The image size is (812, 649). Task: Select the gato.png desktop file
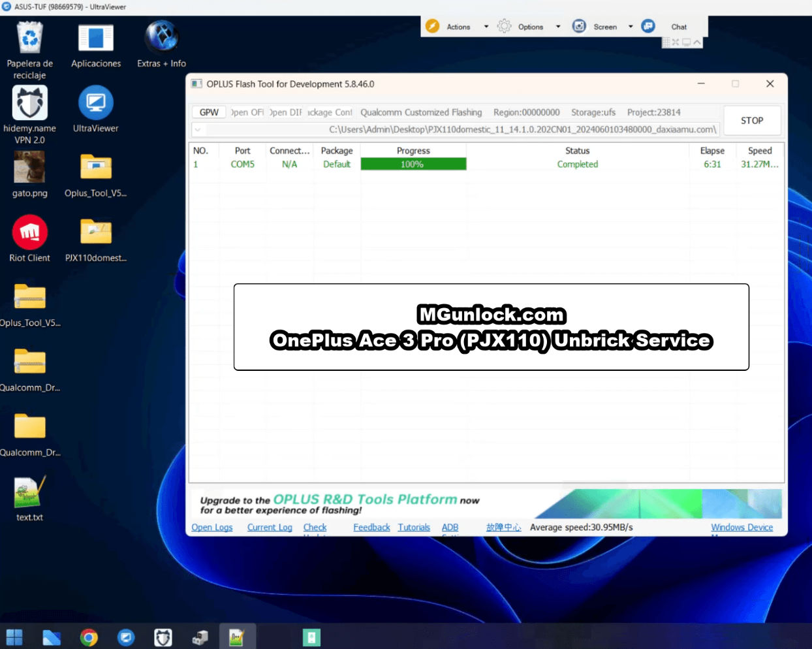29,174
